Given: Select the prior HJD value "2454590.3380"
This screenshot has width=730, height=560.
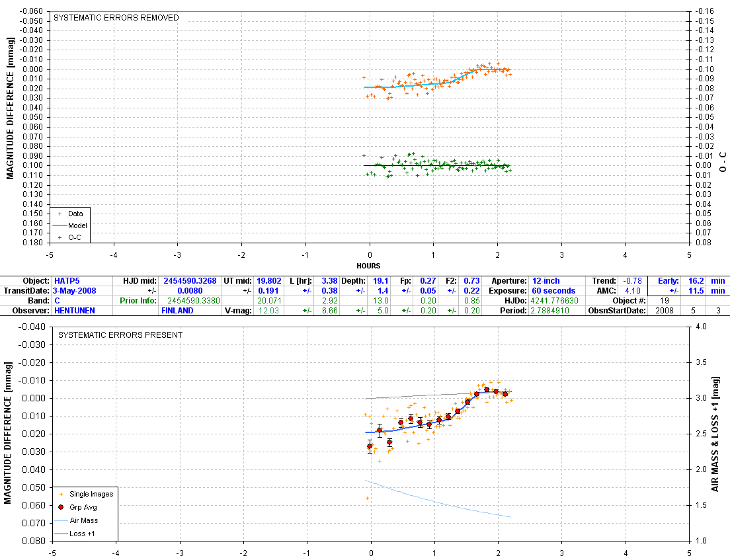Looking at the screenshot, I should (x=194, y=301).
